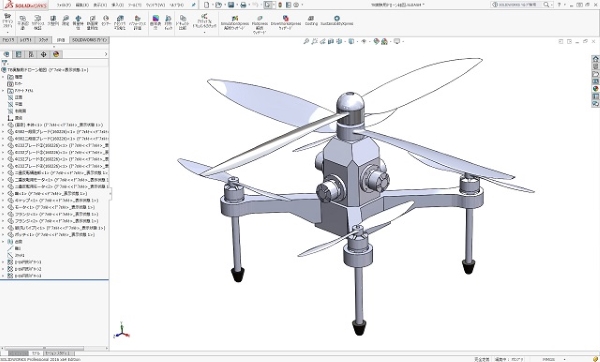Click the Save icon in the top toolbar
The image size is (600, 362).
click(231, 5)
